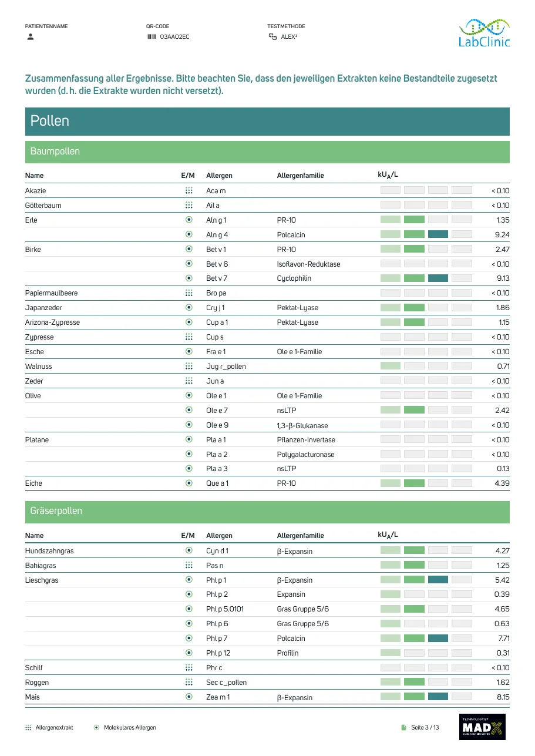535x756 pixels.
Task: Click the Hundszahngras name
Action: (49, 550)
